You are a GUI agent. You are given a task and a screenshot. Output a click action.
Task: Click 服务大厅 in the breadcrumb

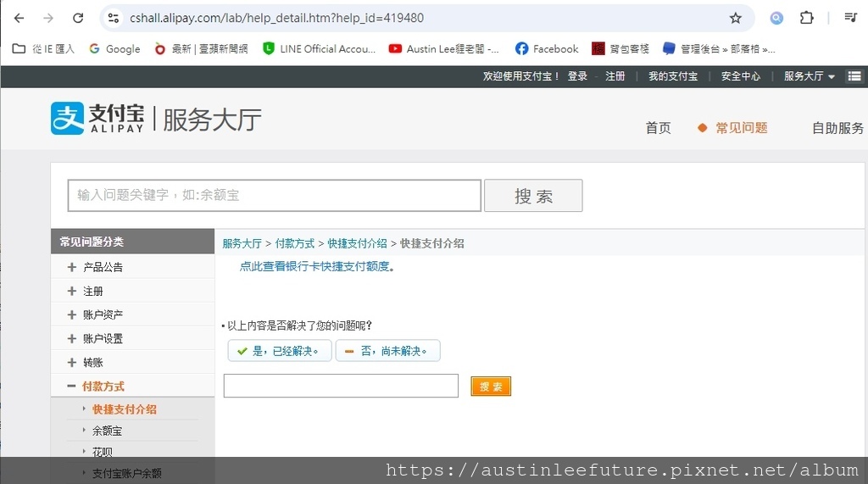click(x=242, y=243)
